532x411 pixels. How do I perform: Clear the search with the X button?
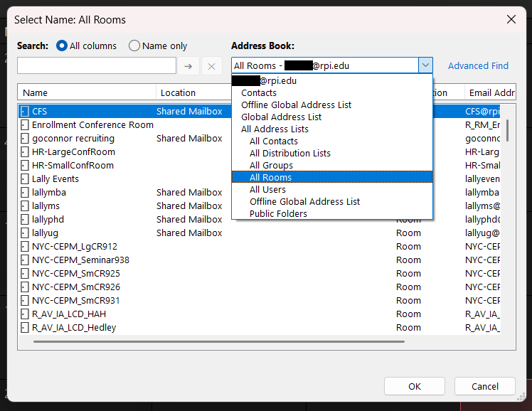(x=211, y=66)
